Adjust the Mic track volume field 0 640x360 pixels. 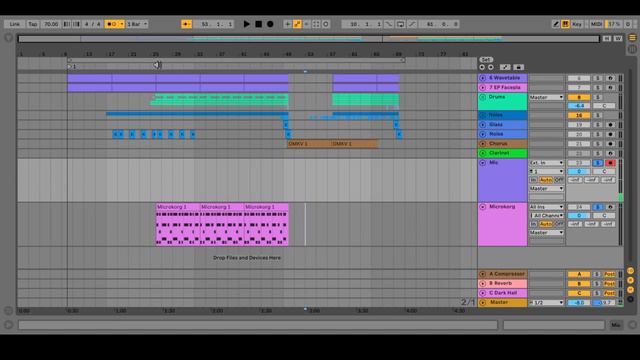click(x=578, y=171)
